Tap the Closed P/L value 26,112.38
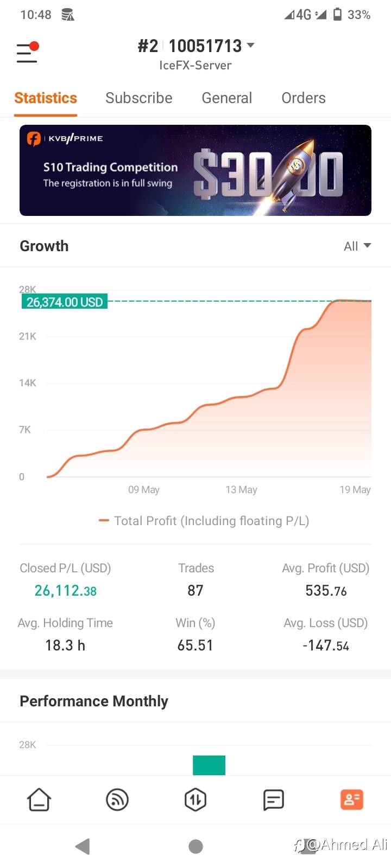 [65, 591]
